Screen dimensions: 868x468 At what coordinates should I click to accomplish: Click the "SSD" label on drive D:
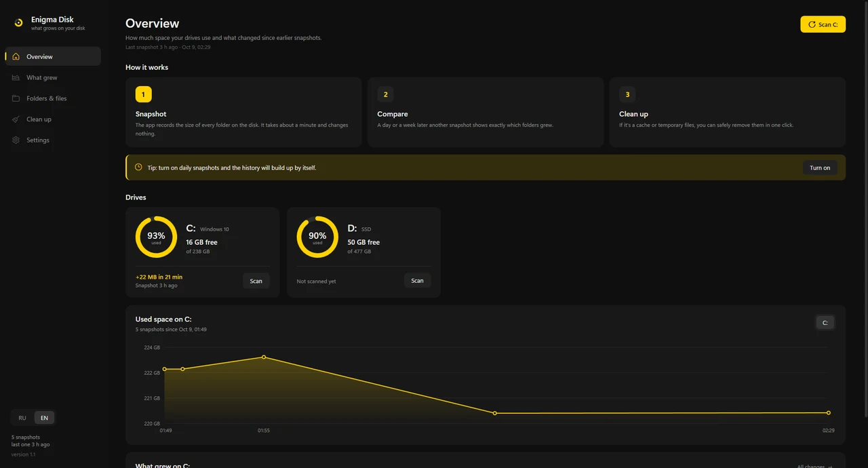pyautogui.click(x=366, y=229)
